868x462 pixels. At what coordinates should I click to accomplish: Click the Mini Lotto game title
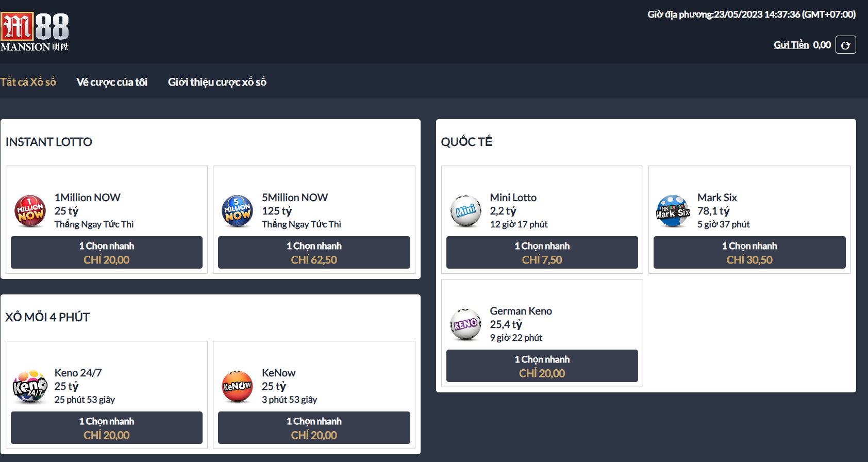[513, 197]
